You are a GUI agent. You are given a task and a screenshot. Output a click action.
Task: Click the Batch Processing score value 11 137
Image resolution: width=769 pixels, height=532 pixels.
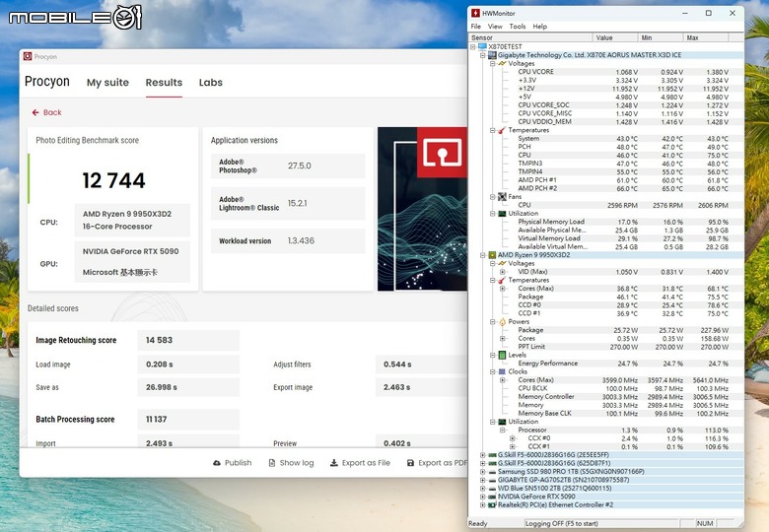click(x=157, y=420)
